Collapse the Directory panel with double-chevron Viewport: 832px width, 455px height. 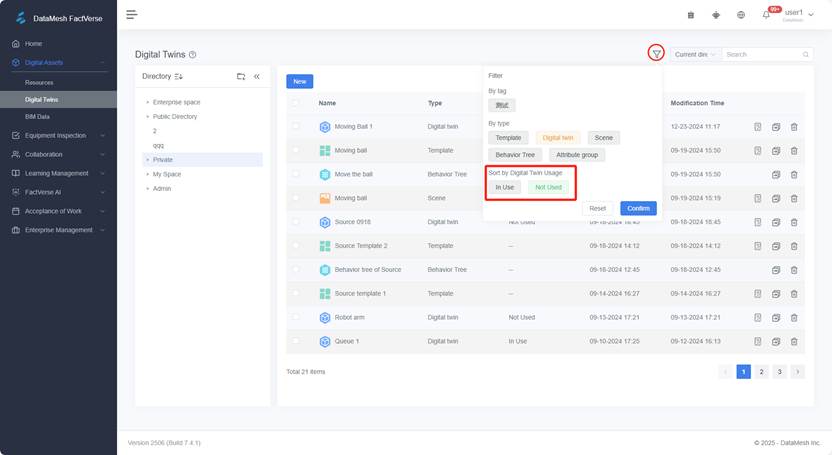[257, 76]
